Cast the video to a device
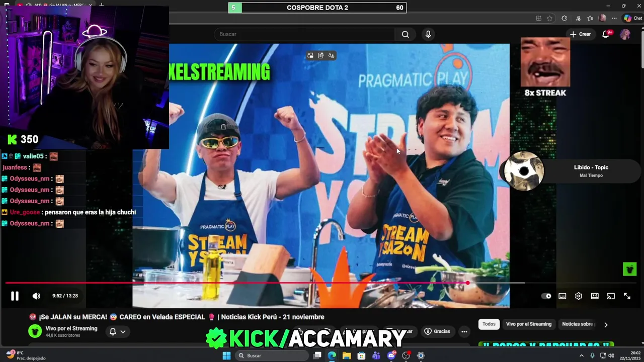The image size is (644, 362). tap(611, 296)
